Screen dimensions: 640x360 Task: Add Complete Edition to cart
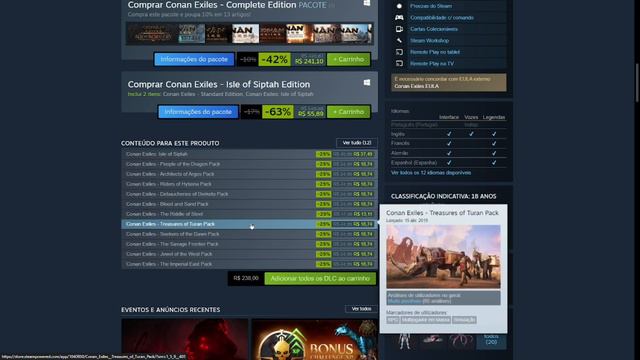(349, 59)
